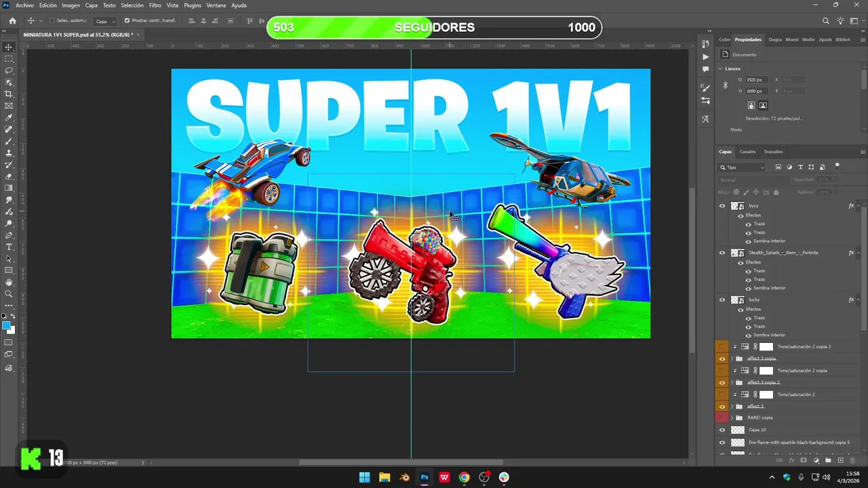The image size is (868, 488).
Task: Toggle visibility of effect 3 copia group
Action: click(722, 359)
